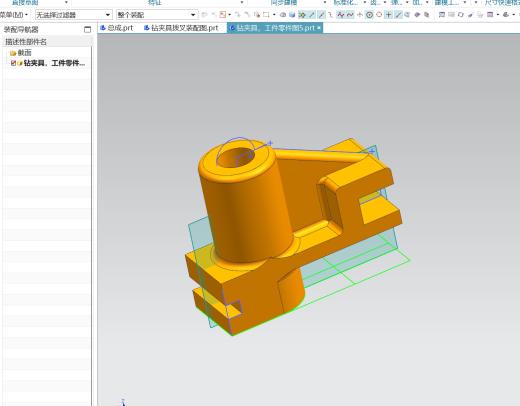Toggle Quadrant Point red circle icon
This screenshot has height=406, width=520.
click(379, 15)
